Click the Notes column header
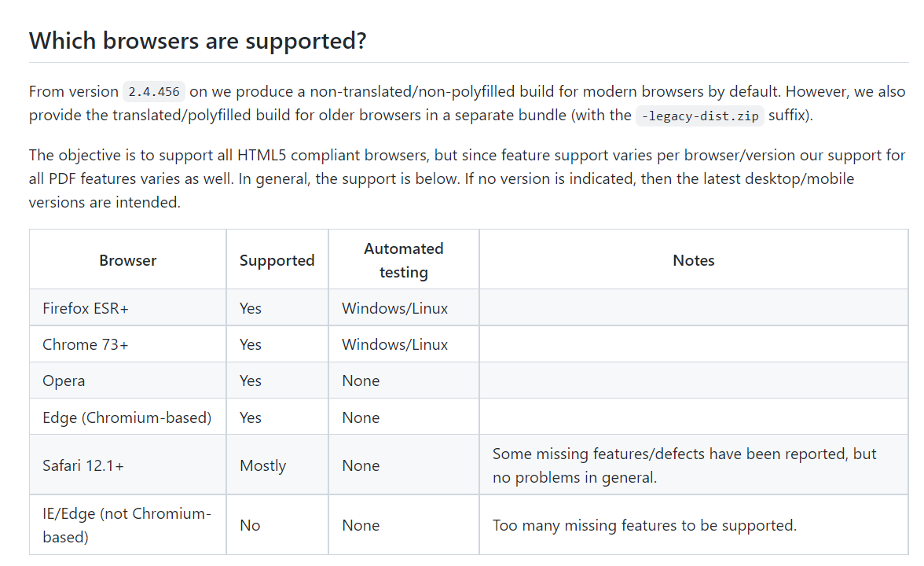 (x=693, y=260)
